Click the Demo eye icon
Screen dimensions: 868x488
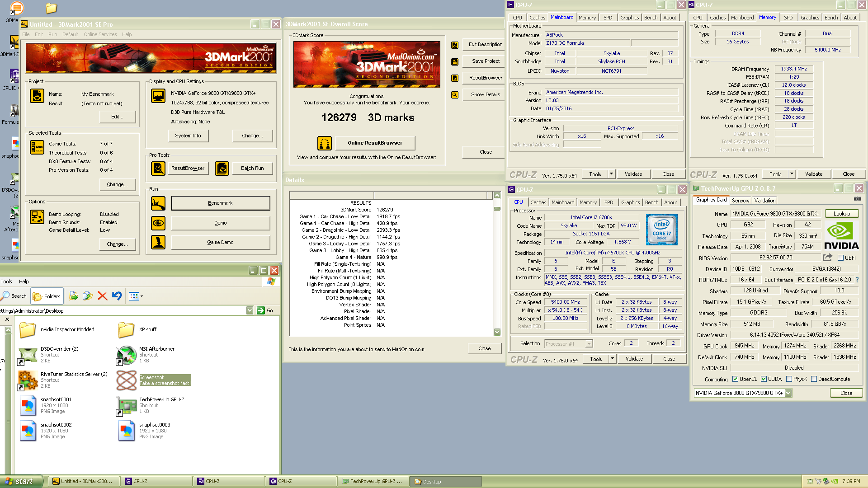click(158, 223)
